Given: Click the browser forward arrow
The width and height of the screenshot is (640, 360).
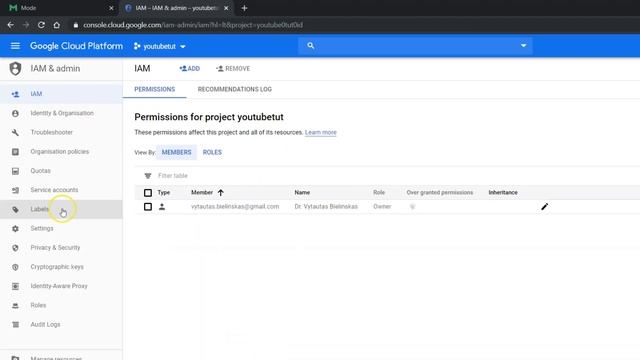Looking at the screenshot, I should click(x=26, y=25).
